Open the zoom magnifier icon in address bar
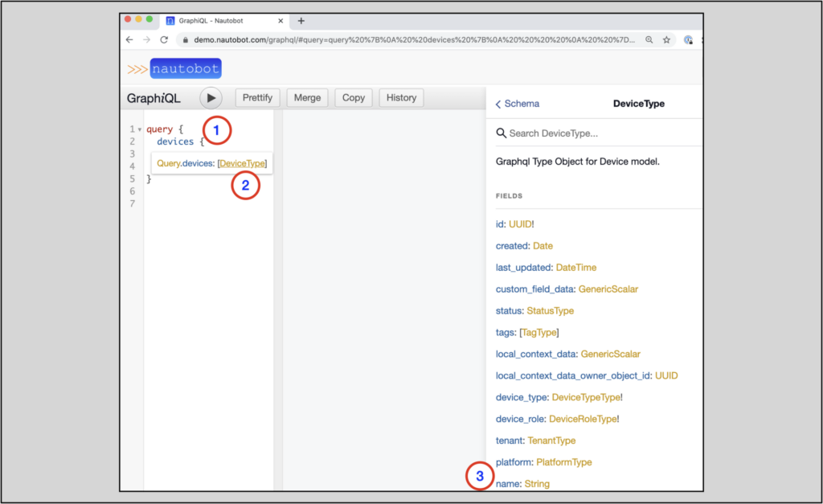Viewport: 823px width, 504px height. point(649,40)
